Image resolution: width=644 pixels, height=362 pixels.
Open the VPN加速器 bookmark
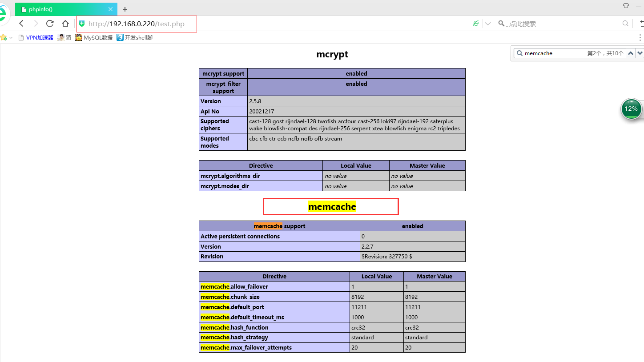click(x=36, y=37)
